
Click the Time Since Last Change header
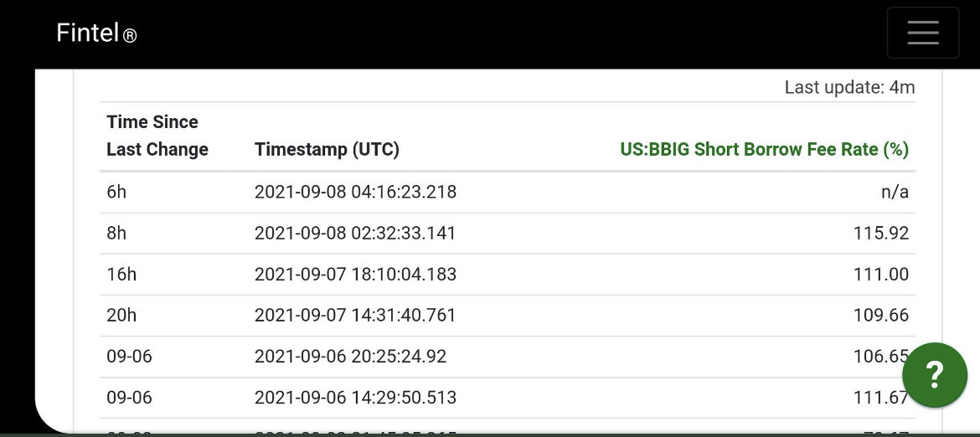click(x=157, y=136)
